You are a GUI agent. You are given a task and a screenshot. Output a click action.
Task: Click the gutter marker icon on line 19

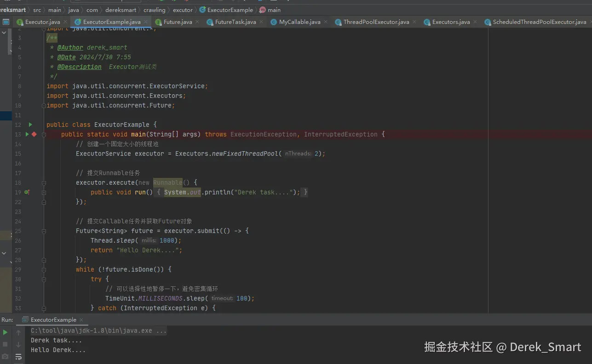tap(28, 192)
